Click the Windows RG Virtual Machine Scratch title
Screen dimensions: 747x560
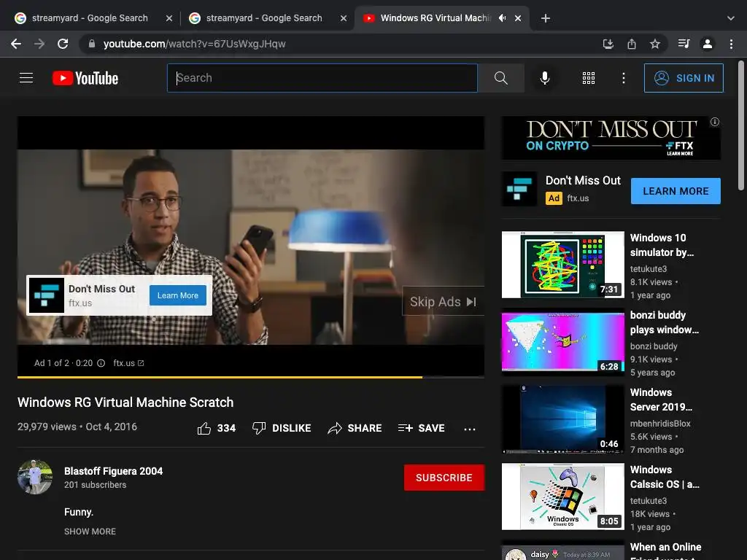(x=125, y=402)
